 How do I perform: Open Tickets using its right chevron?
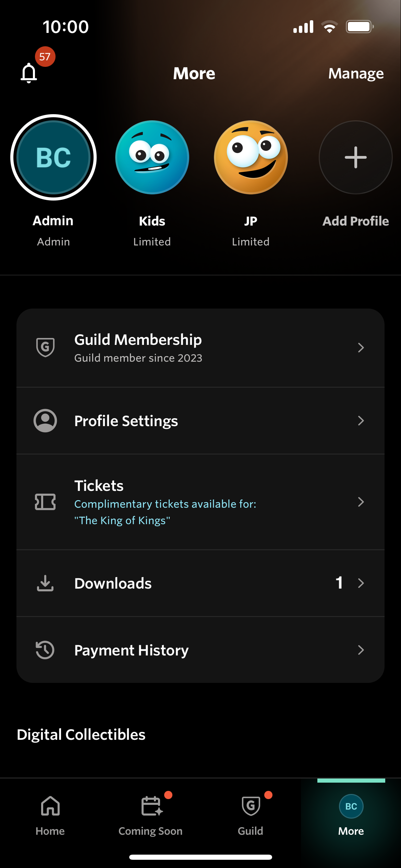pos(361,502)
